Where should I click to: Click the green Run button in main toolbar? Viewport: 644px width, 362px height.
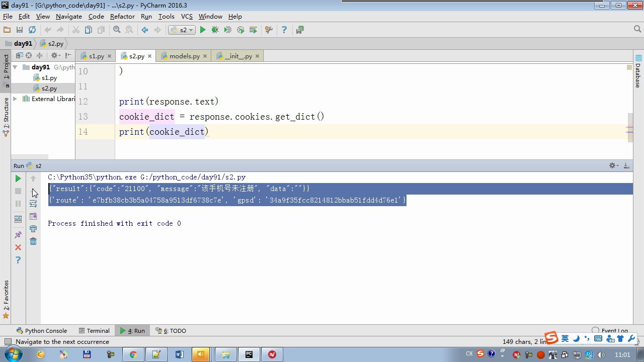(203, 30)
